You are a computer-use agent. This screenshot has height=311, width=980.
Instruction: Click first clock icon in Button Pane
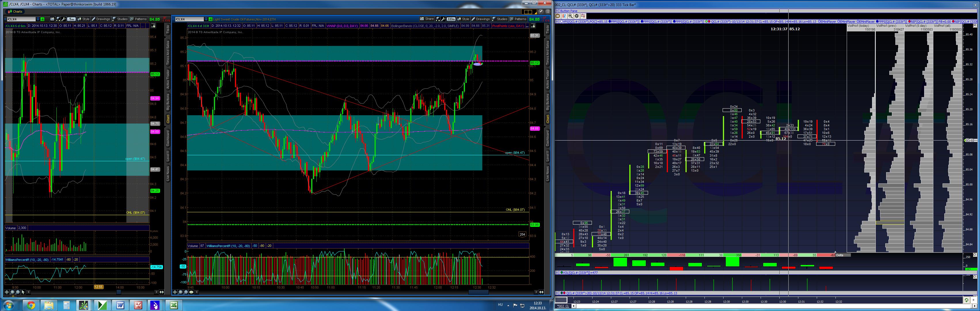[x=558, y=16]
